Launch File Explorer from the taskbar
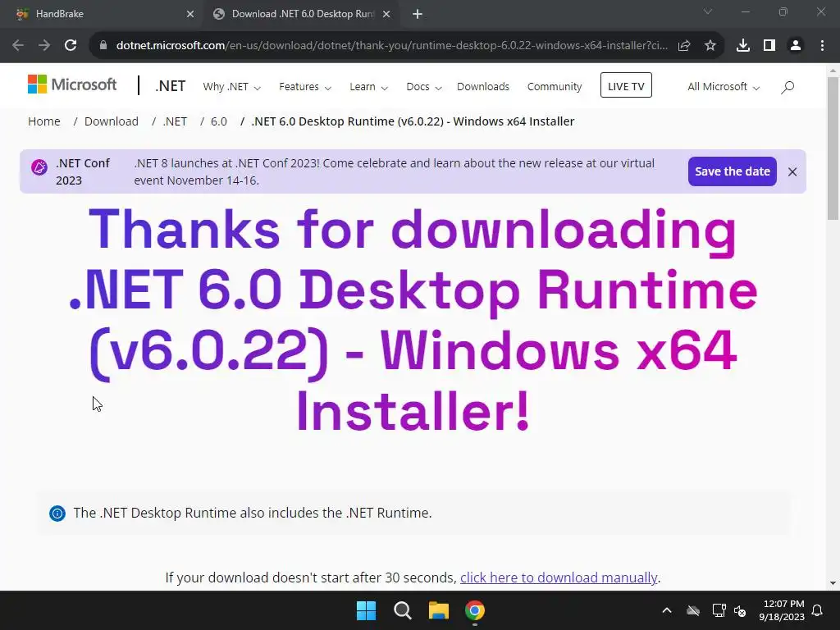 point(439,610)
